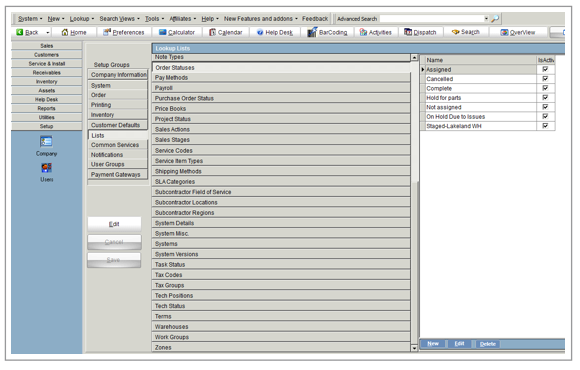The image size is (580, 370).
Task: Click the Advanced Search magnifier icon
Action: tap(495, 18)
